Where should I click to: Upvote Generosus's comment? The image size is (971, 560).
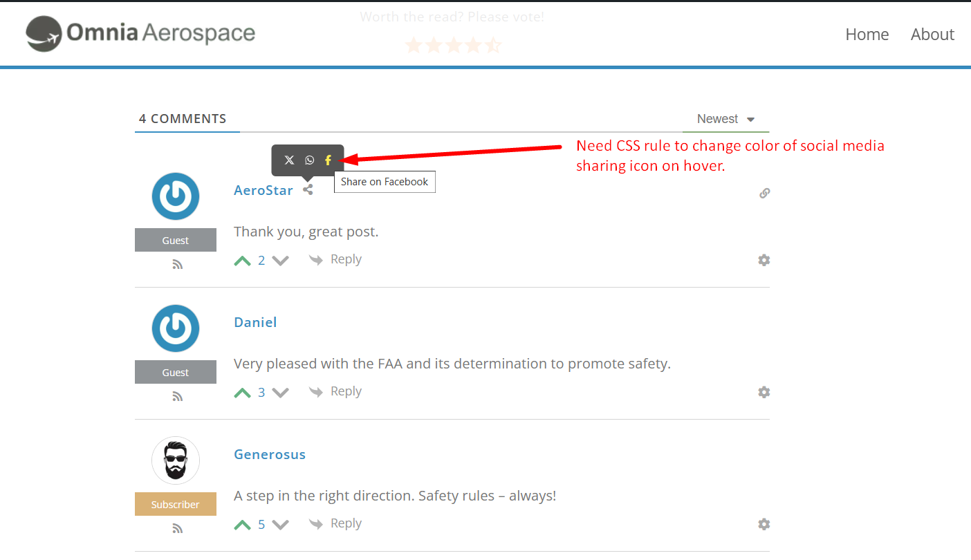(x=242, y=525)
